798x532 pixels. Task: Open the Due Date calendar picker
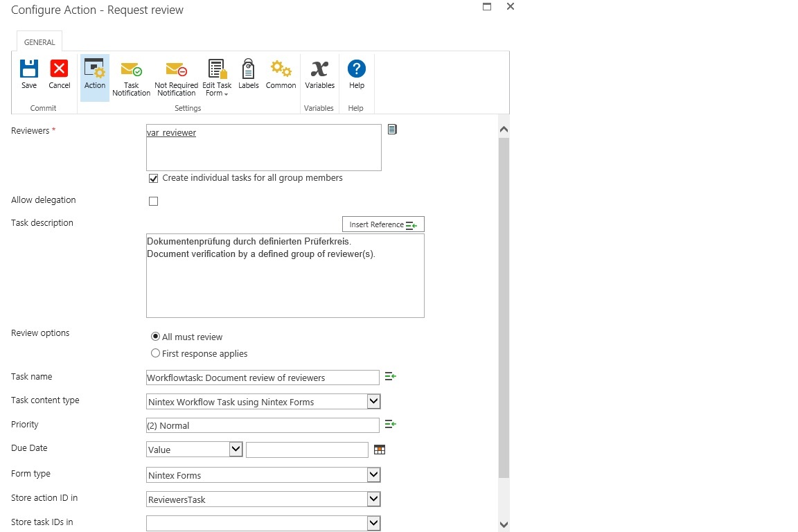coord(380,450)
